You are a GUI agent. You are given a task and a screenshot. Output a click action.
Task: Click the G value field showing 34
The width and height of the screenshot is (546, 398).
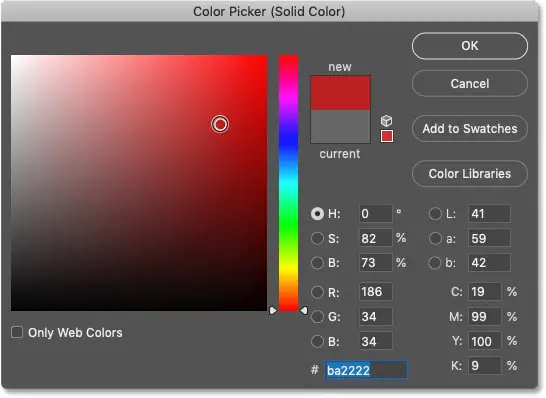375,317
